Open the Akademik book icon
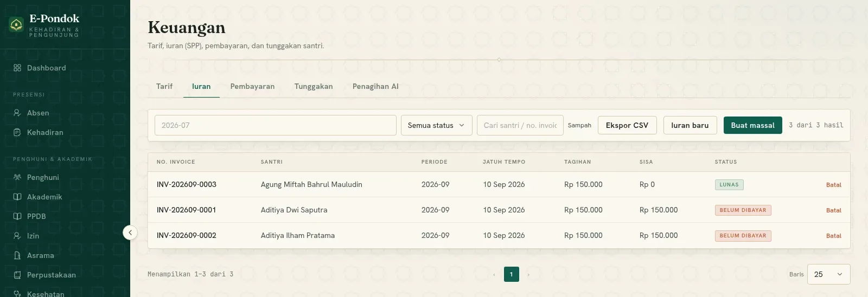 tap(17, 197)
